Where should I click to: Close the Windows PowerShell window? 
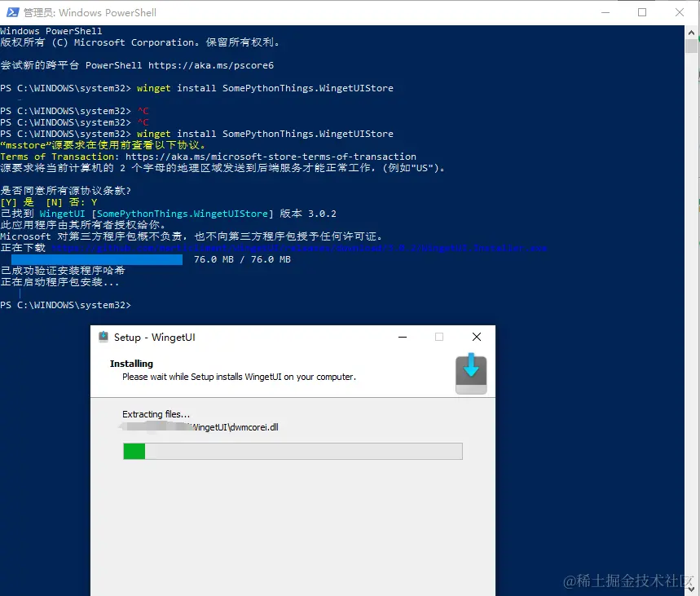pyautogui.click(x=680, y=12)
